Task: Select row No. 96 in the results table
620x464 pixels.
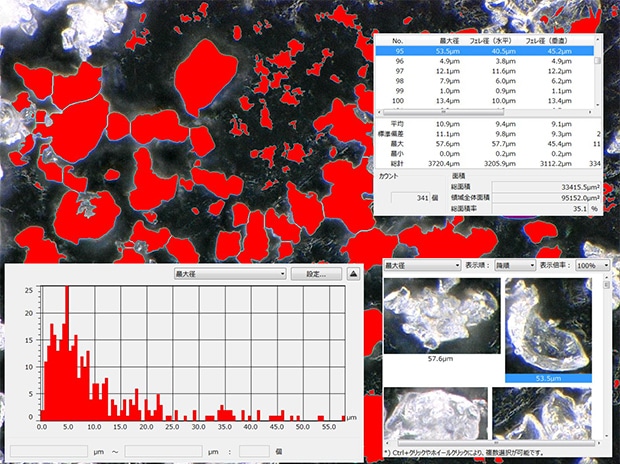Action: (484, 61)
